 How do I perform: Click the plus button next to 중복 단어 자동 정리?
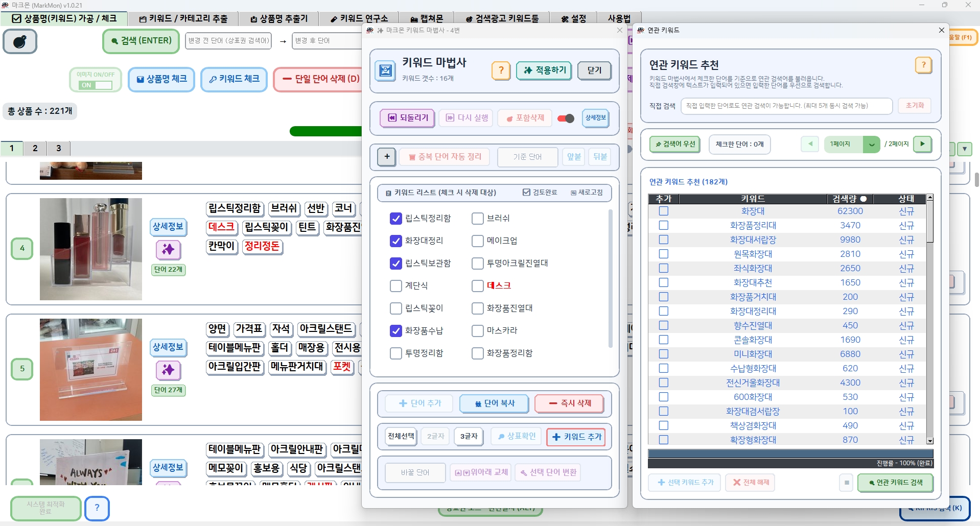pyautogui.click(x=387, y=157)
